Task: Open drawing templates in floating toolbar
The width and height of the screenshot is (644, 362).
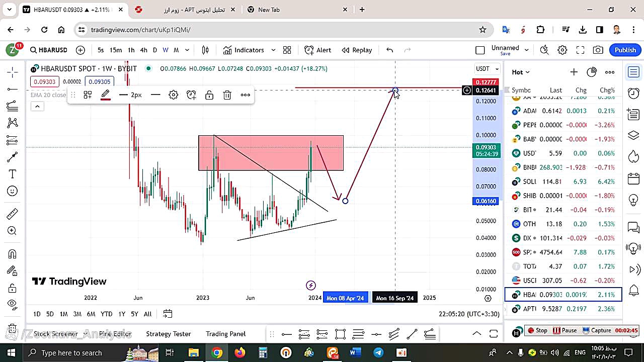Action: click(88, 95)
